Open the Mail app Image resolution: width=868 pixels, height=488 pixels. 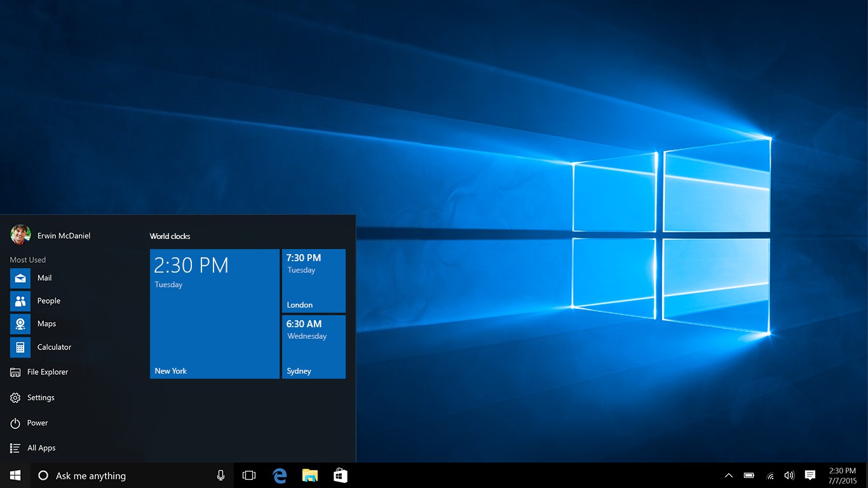point(44,278)
